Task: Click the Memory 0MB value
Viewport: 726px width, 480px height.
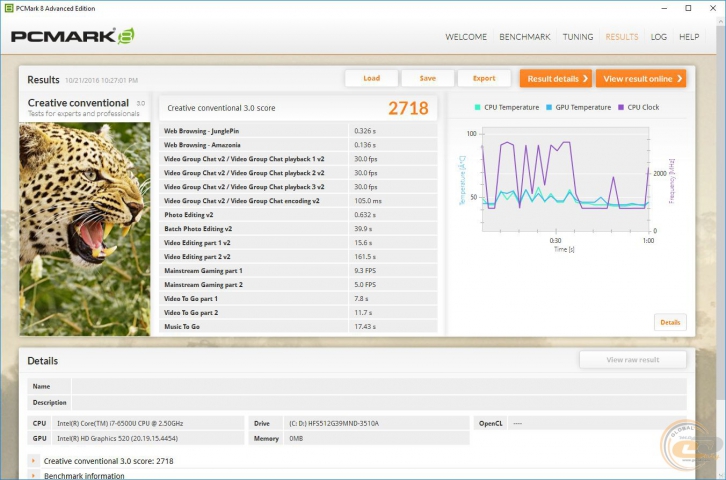Action: click(296, 438)
